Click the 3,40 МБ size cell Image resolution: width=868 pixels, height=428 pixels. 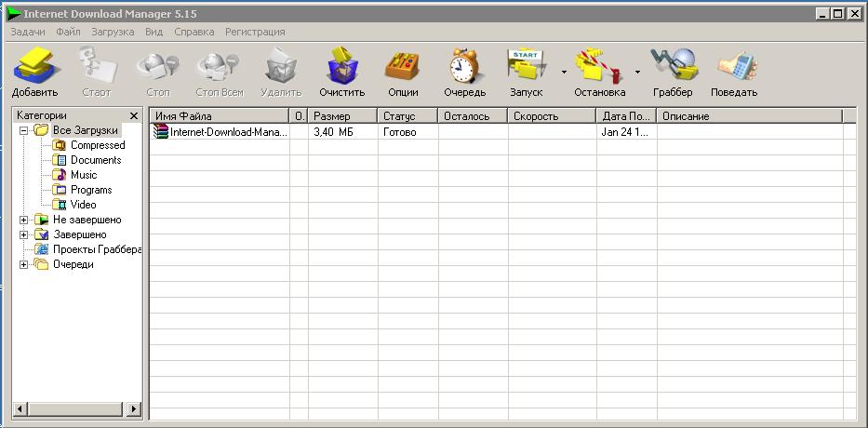pyautogui.click(x=342, y=132)
